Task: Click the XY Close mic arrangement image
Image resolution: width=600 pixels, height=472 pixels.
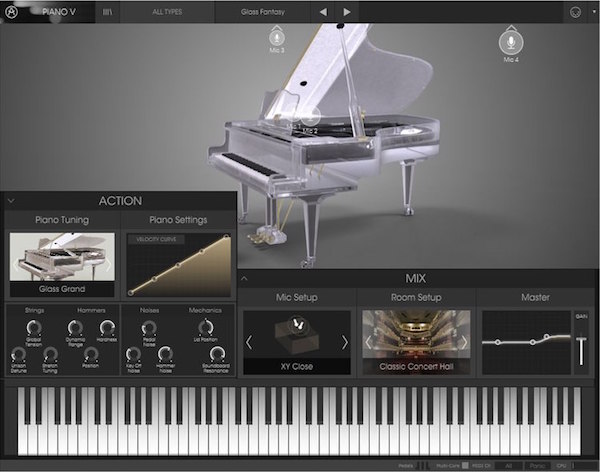Action: pyautogui.click(x=297, y=334)
